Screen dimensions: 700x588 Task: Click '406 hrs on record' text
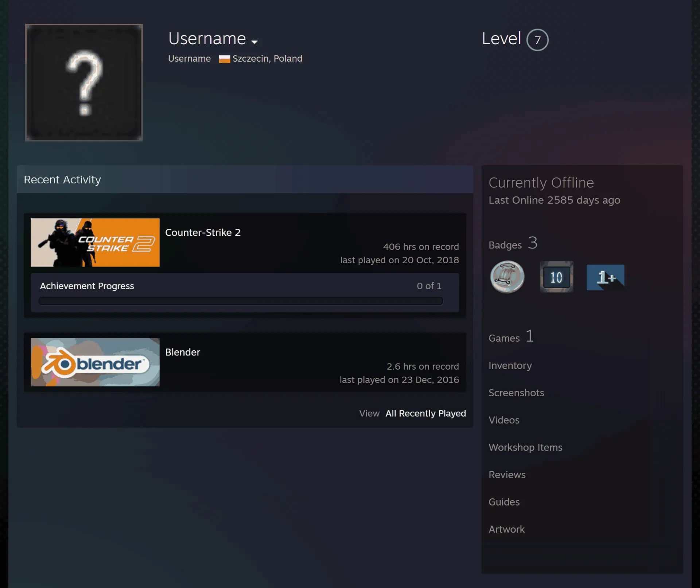(x=421, y=247)
